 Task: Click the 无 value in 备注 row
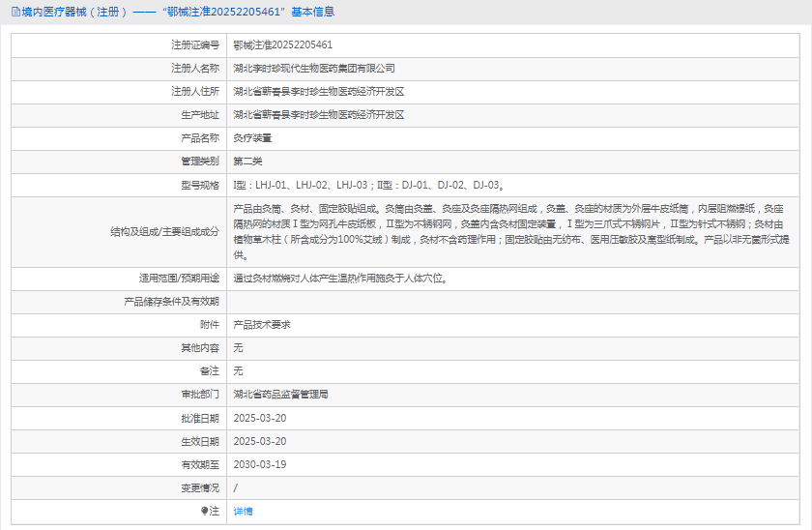[238, 371]
